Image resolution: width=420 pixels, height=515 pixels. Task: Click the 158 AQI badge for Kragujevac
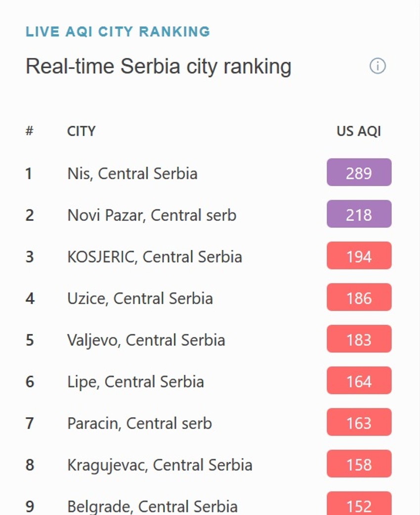(359, 464)
